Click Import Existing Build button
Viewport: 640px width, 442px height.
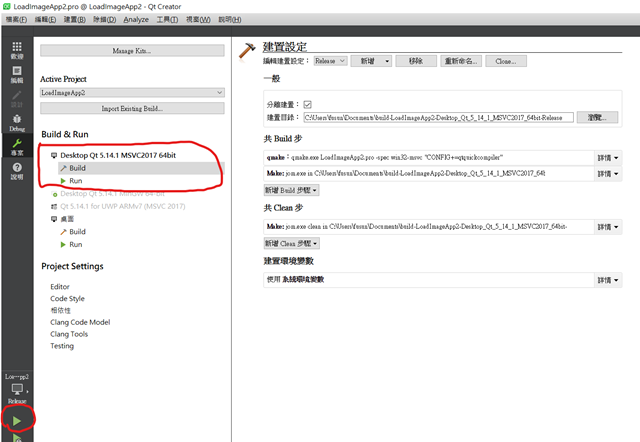132,109
